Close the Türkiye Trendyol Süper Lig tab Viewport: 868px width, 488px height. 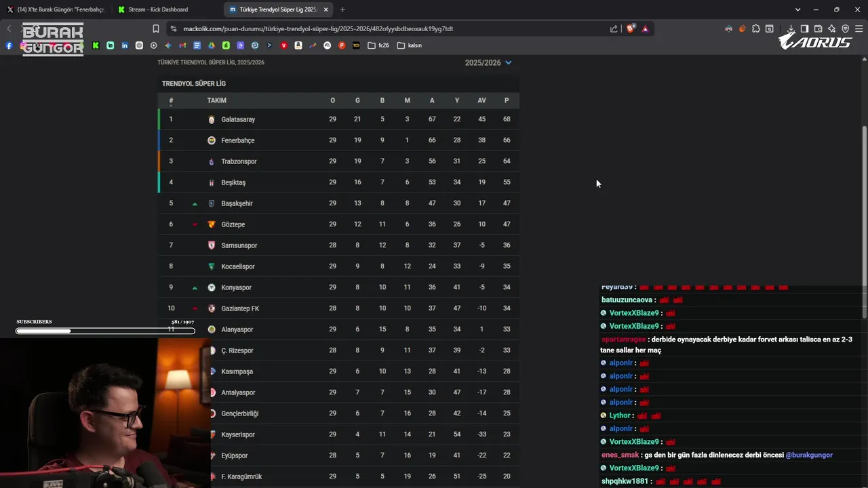click(x=326, y=9)
